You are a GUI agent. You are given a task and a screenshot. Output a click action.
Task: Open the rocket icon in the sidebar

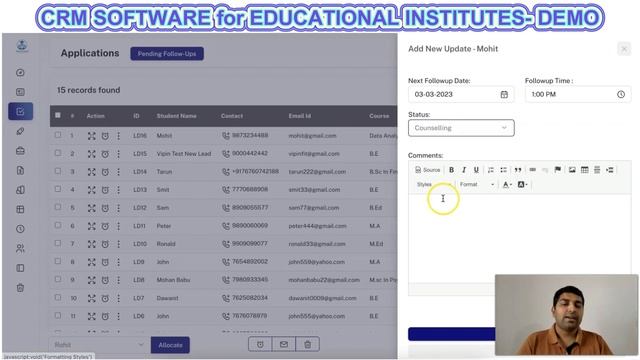[20, 131]
